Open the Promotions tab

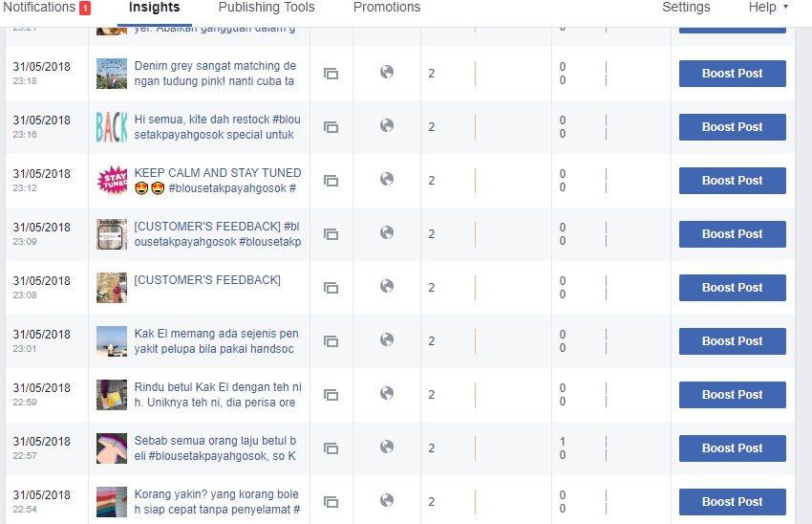click(387, 8)
